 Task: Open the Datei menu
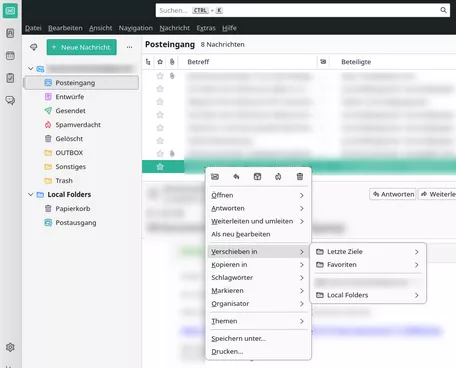(x=33, y=28)
